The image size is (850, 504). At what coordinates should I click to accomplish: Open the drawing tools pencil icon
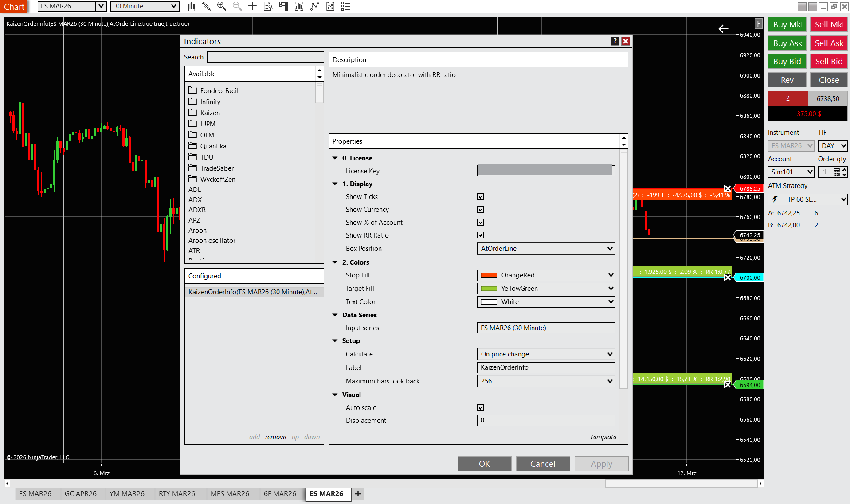pyautogui.click(x=206, y=6)
